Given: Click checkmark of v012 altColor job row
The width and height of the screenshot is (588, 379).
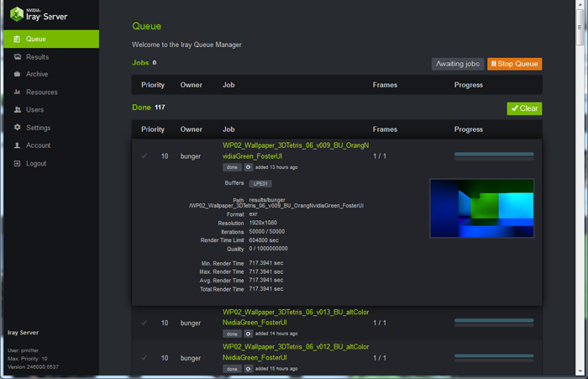Looking at the screenshot, I should [x=144, y=358].
